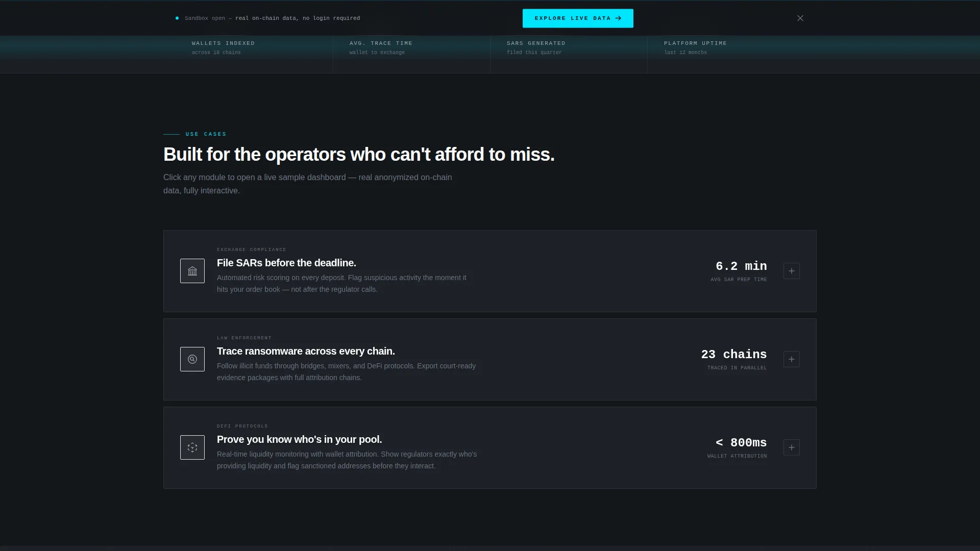Click the DeFi Protocols category label
Screen dimensions: 980x551
pos(242,426)
